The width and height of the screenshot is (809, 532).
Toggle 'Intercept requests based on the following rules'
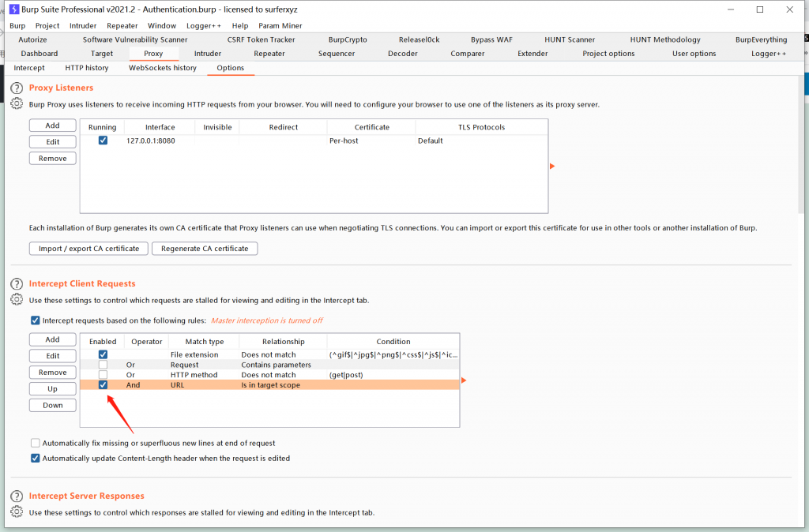pos(35,320)
